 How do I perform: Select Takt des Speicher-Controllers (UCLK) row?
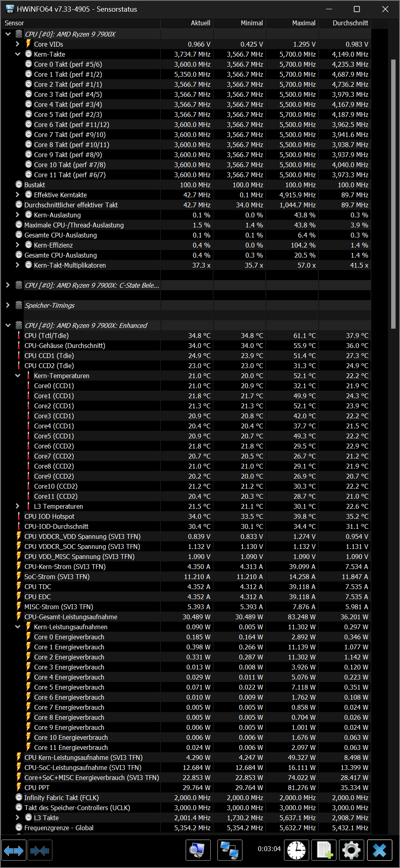pos(186,808)
